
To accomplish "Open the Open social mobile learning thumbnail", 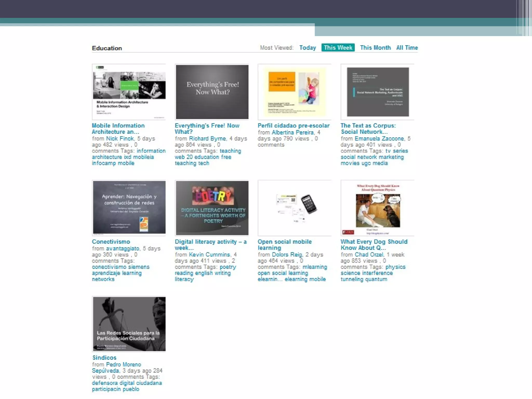I will click(x=294, y=208).
